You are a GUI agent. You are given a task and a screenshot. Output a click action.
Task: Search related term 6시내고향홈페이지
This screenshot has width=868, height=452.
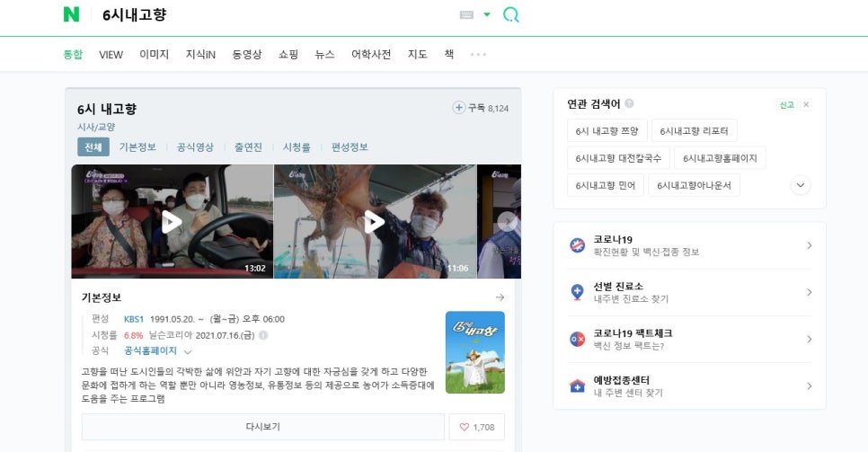720,158
